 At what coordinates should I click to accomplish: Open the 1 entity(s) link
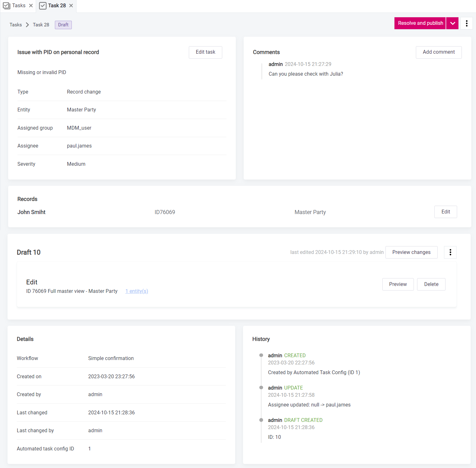pyautogui.click(x=136, y=291)
